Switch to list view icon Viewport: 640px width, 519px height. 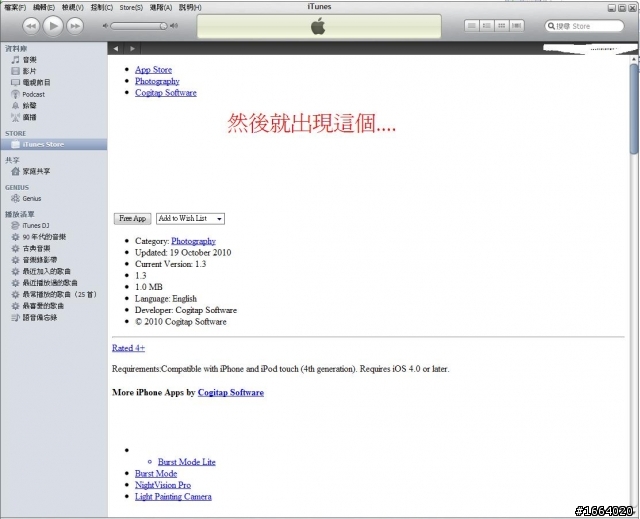pyautogui.click(x=471, y=26)
